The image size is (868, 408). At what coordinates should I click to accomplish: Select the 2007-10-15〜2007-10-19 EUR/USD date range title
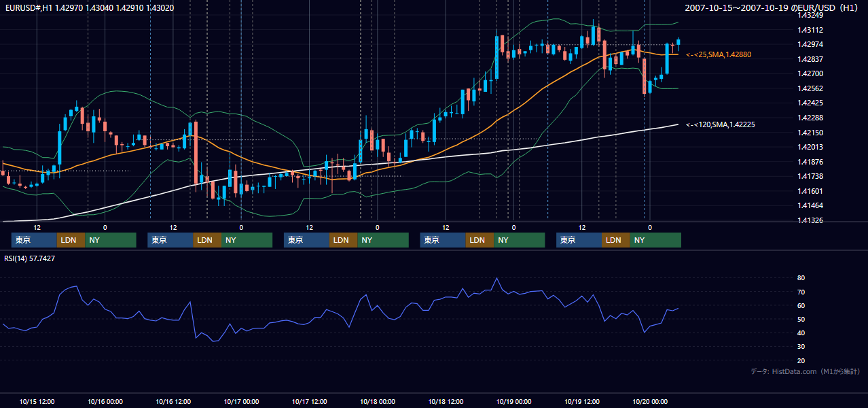[x=772, y=7]
